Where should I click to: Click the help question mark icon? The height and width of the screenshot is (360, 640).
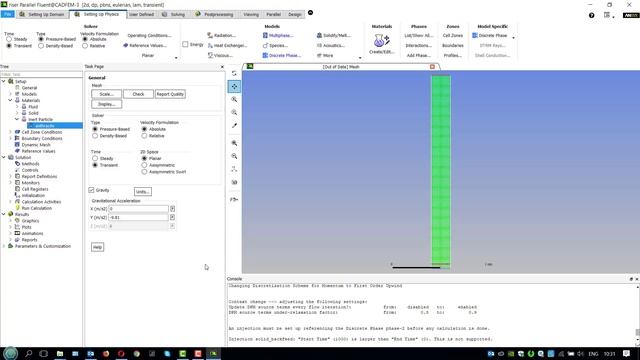pyautogui.click(x=591, y=15)
